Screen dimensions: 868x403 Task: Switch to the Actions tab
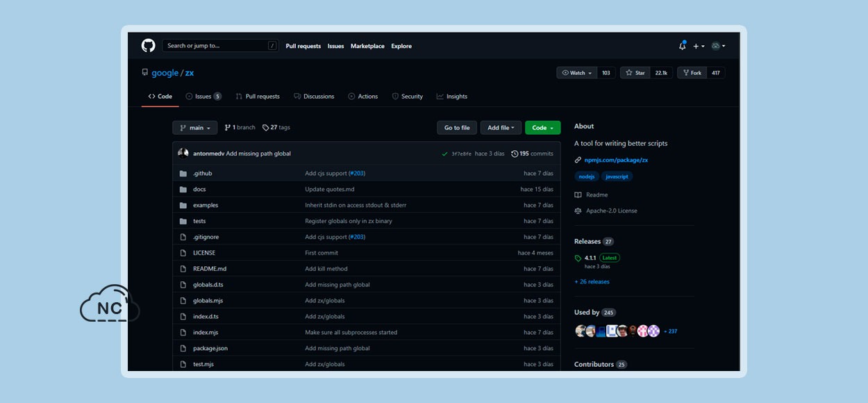[x=363, y=97]
